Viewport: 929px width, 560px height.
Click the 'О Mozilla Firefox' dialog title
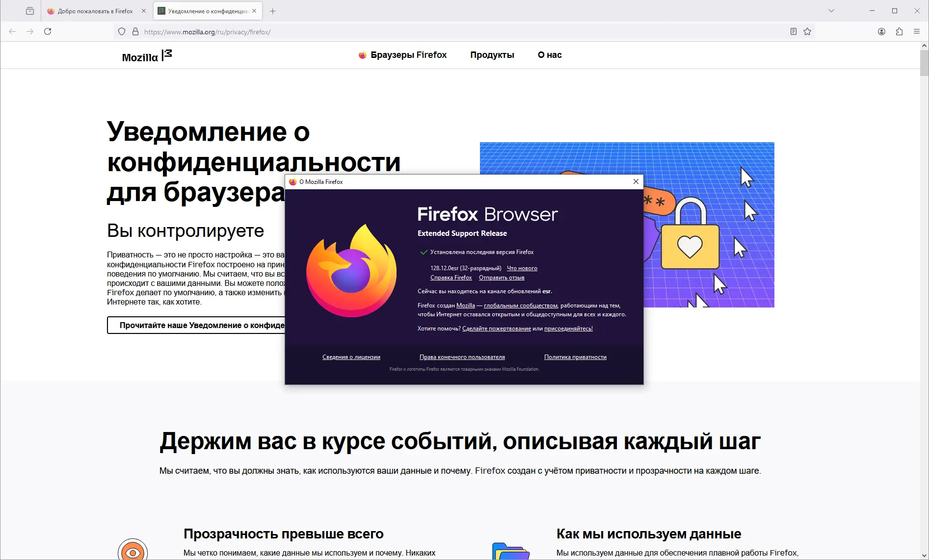321,182
